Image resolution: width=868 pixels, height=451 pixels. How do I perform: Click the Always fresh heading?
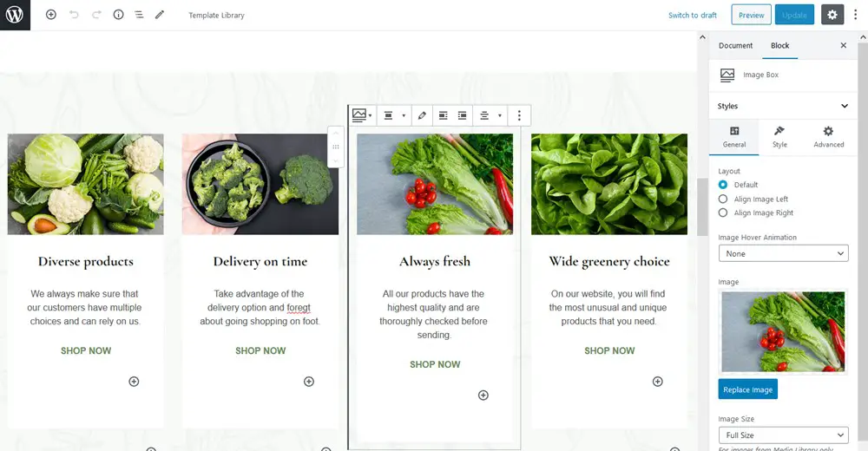coord(435,261)
